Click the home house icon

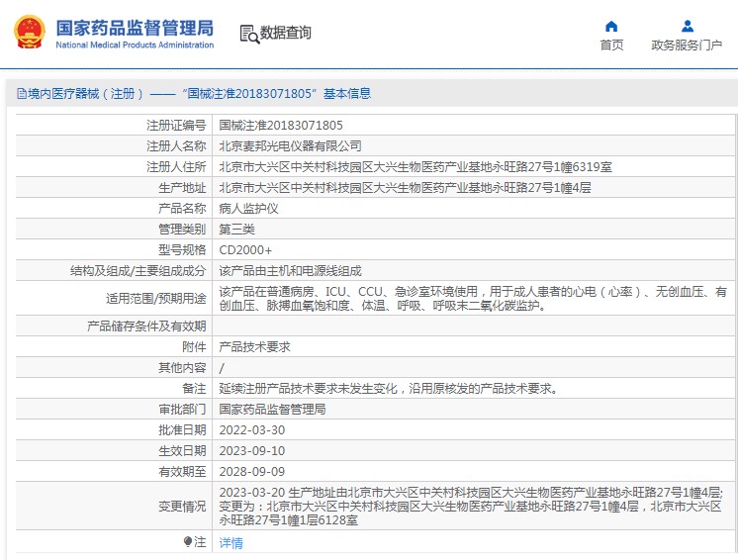(x=611, y=26)
